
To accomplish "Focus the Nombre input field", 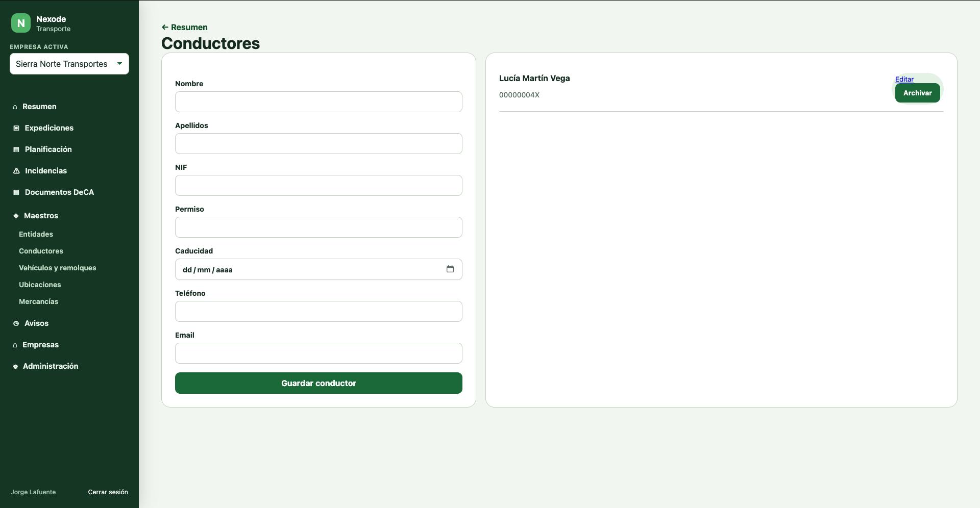I will pos(318,102).
